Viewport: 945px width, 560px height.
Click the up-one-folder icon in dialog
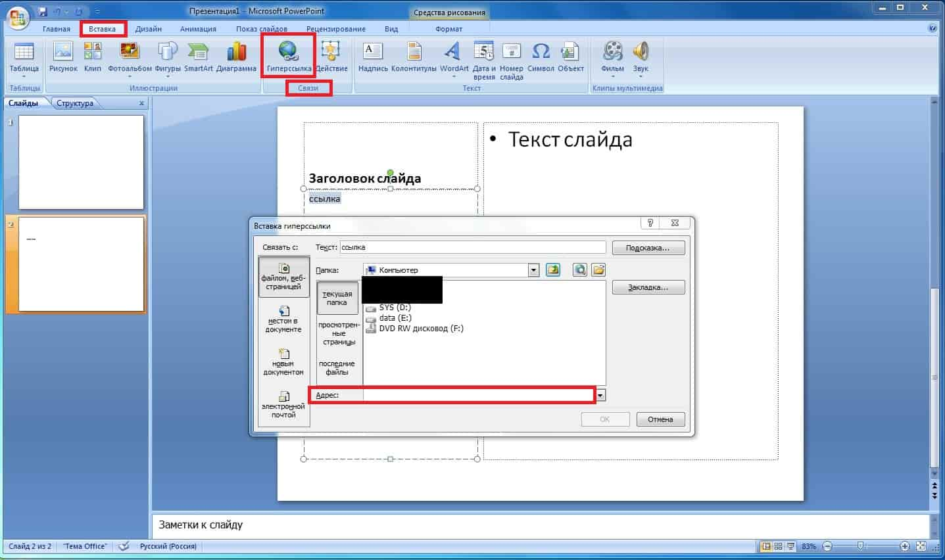tap(553, 269)
